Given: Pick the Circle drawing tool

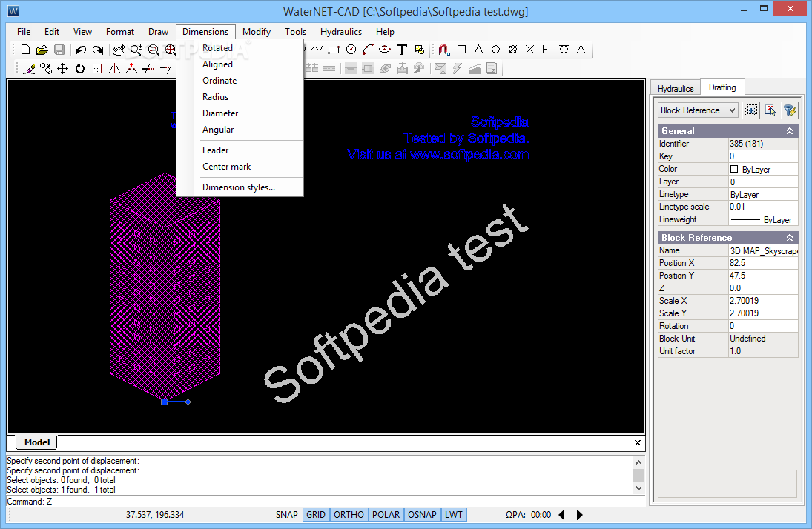Looking at the screenshot, I should click(351, 50).
